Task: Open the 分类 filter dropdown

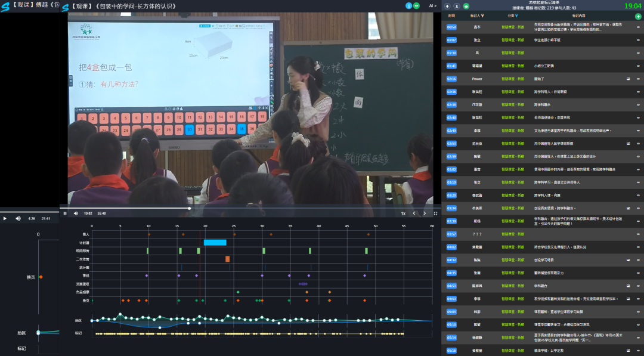Action: [517, 16]
